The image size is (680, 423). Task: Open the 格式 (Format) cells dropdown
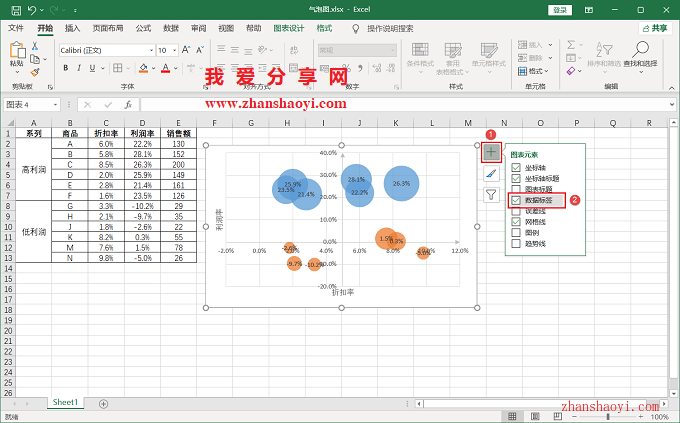pos(533,71)
